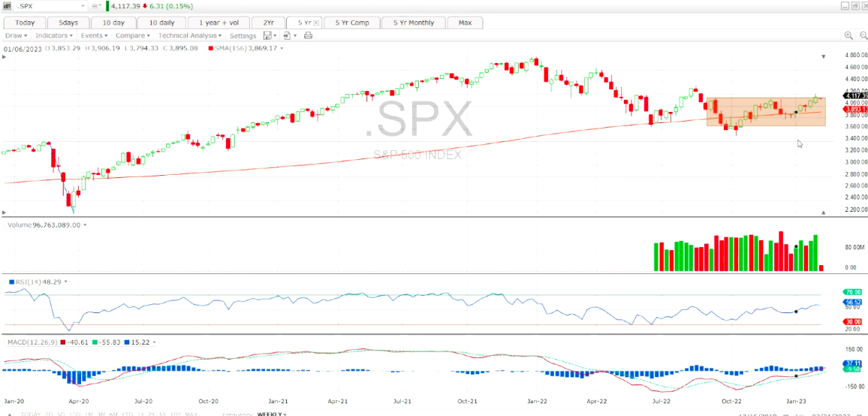Click the red SMA value label on price axis
868x416 pixels.
pyautogui.click(x=854, y=109)
